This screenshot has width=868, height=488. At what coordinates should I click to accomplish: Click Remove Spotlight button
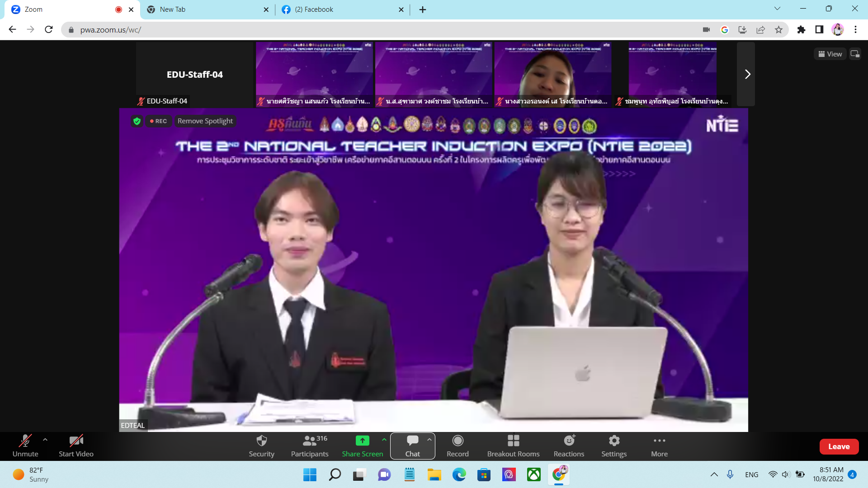[x=205, y=121]
